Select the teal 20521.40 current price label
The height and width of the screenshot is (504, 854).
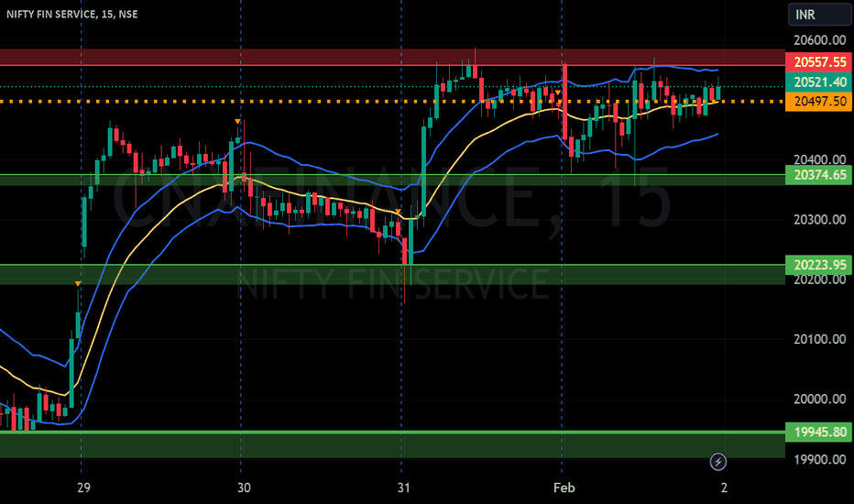click(820, 82)
